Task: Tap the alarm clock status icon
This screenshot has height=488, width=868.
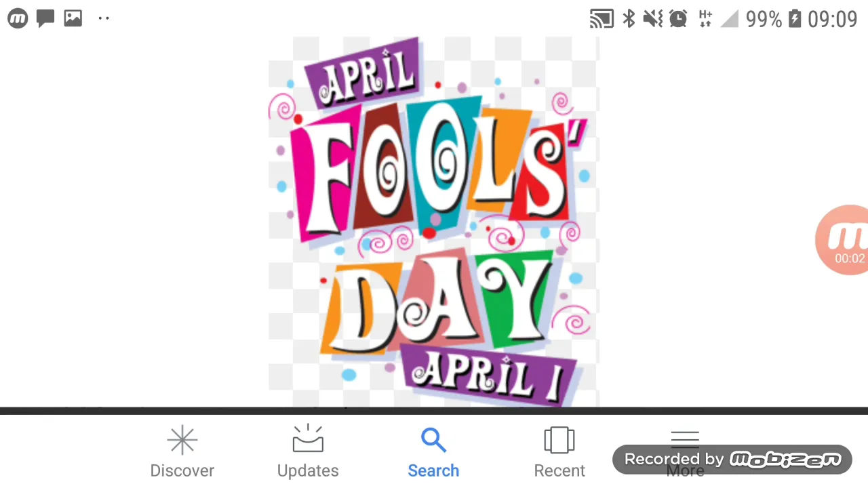Action: pos(678,19)
